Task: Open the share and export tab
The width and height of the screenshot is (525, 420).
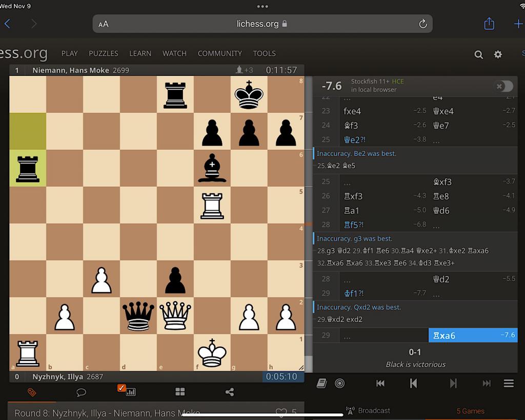Action: coord(229,392)
